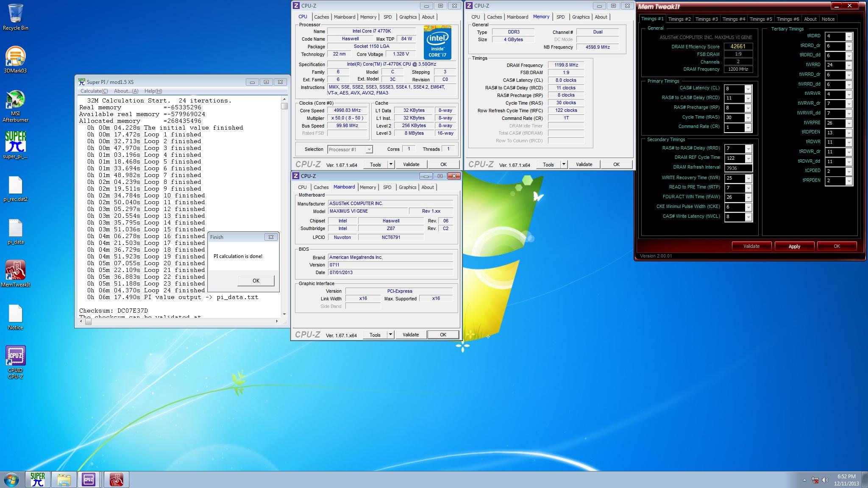Click Super PI vertical scrollbar down arrow

[x=284, y=313]
